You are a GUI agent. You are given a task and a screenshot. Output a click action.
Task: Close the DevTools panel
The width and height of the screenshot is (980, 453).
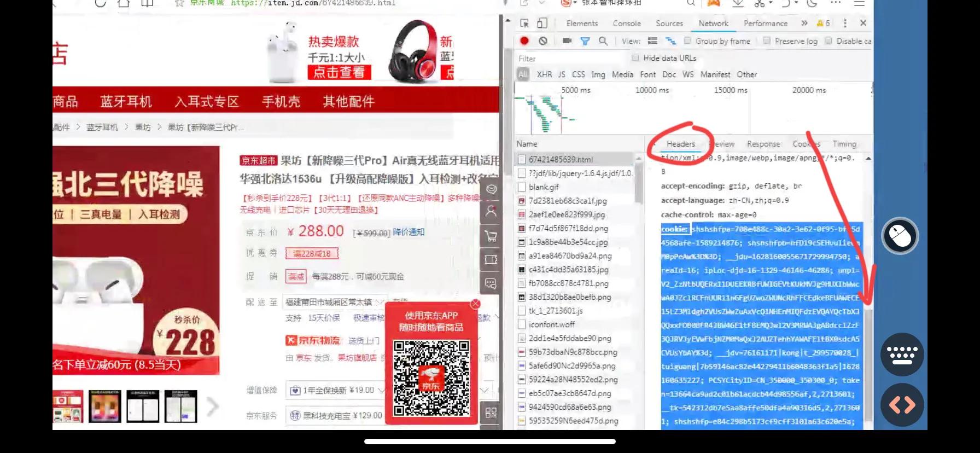point(863,23)
